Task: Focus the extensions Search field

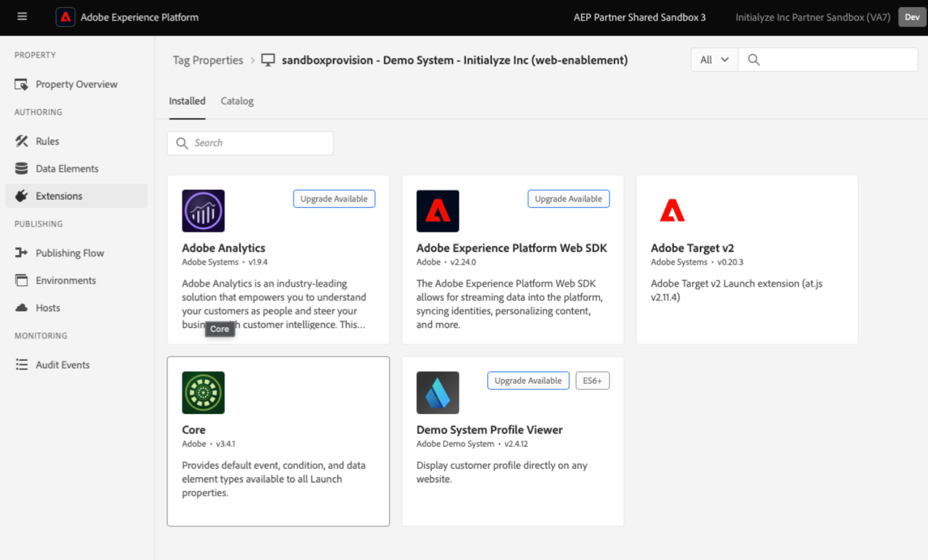Action: [250, 143]
